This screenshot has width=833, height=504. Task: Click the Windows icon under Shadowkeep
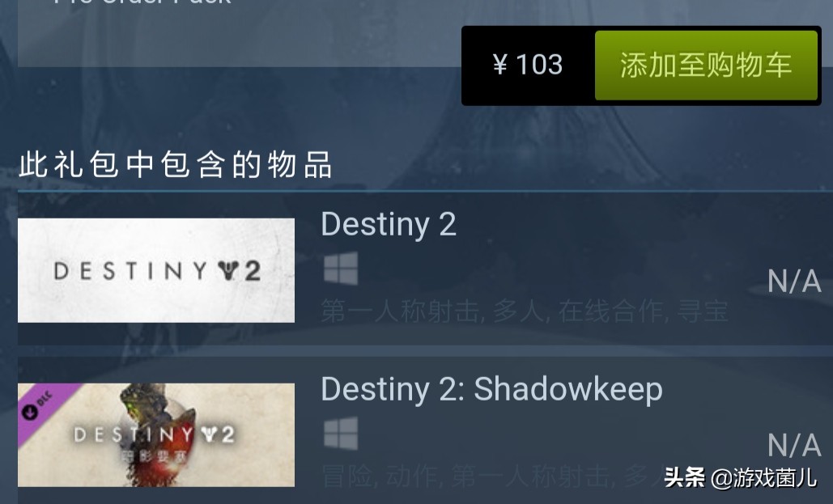[x=341, y=434]
